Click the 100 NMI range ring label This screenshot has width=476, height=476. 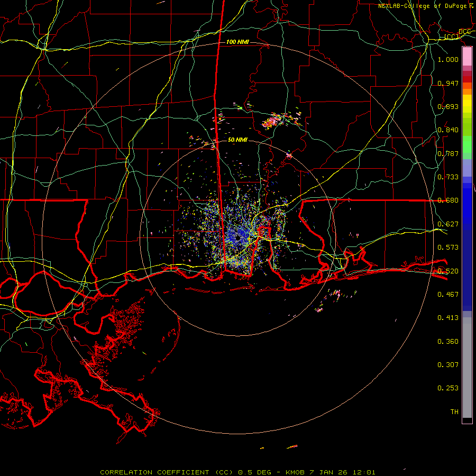click(x=237, y=42)
